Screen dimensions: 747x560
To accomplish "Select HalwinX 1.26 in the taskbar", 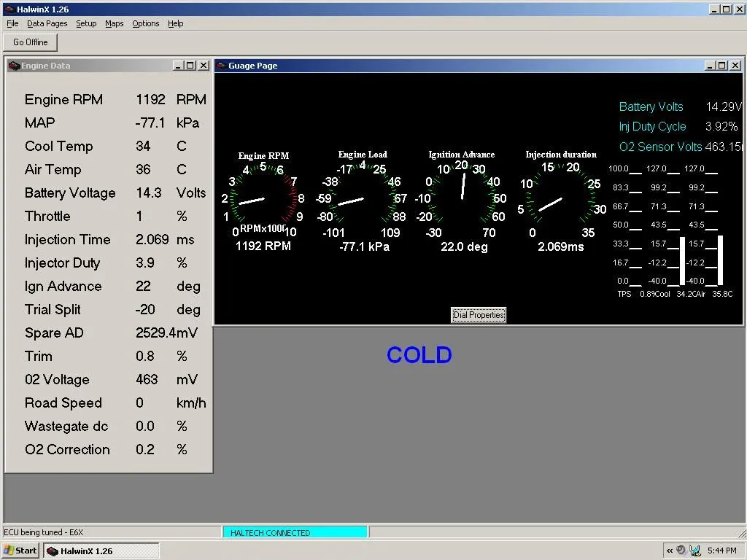I will point(101,550).
